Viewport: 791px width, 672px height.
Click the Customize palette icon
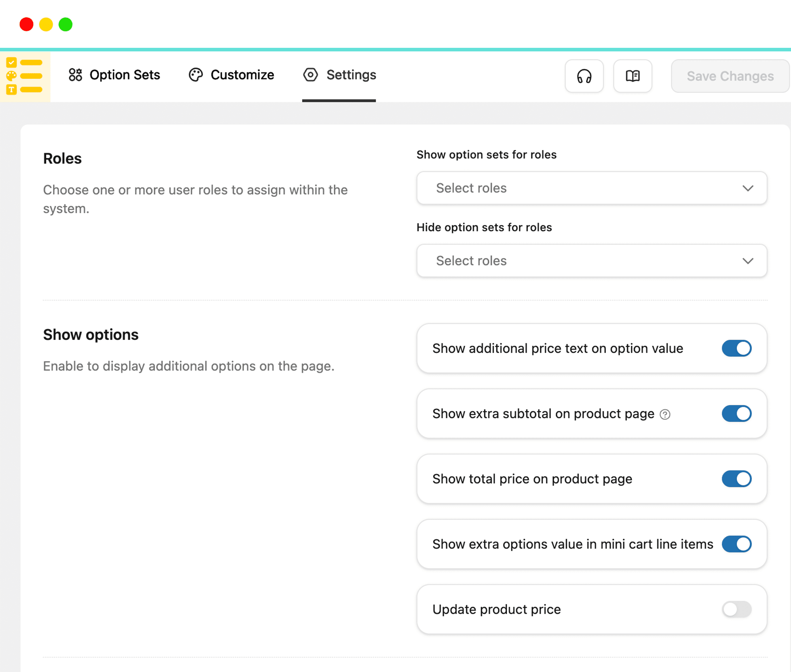coord(195,75)
